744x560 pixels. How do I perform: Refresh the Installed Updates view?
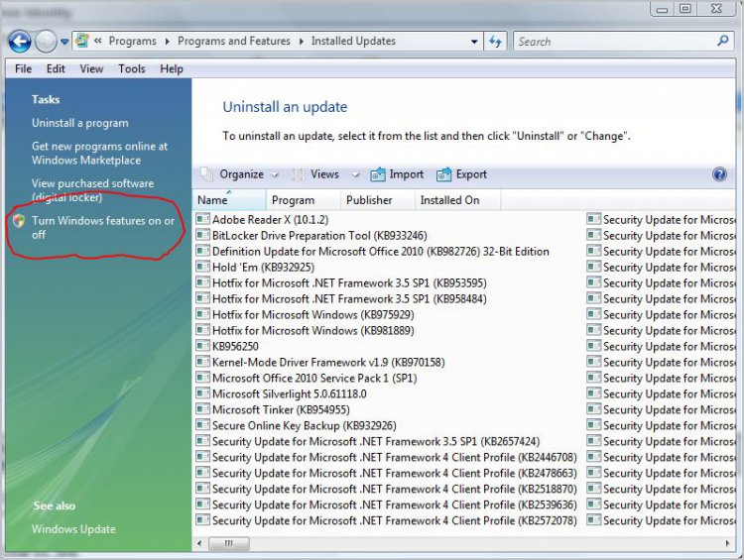point(495,42)
